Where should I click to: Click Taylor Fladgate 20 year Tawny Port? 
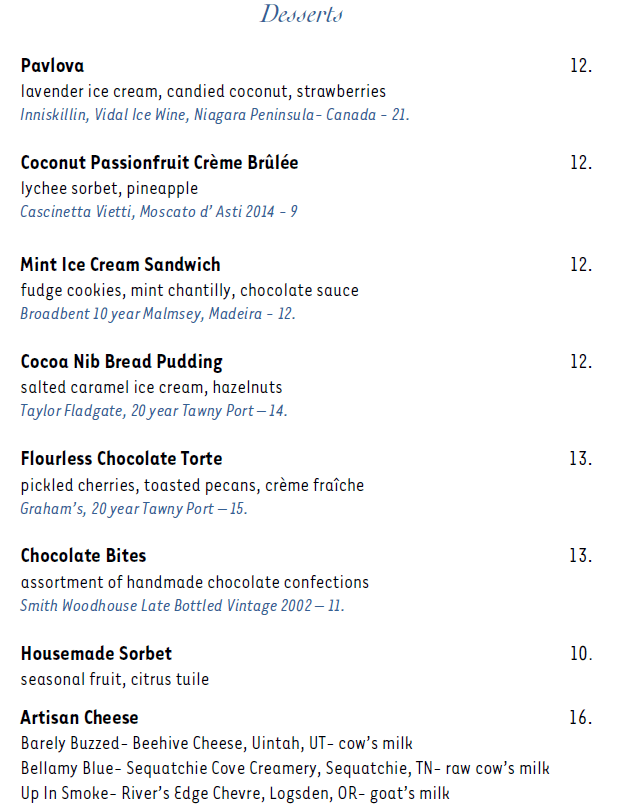coord(154,411)
